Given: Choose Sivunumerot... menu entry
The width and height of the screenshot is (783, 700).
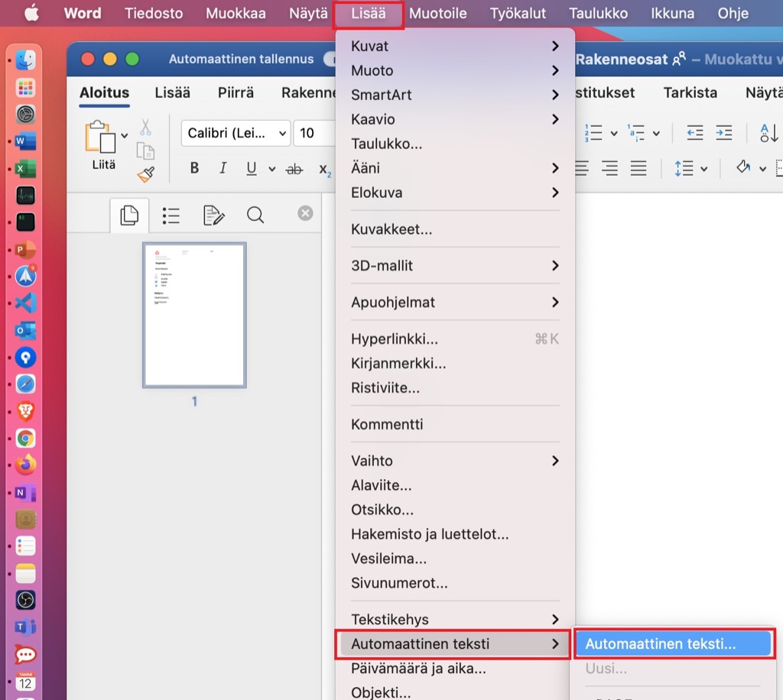Looking at the screenshot, I should pos(455,583).
